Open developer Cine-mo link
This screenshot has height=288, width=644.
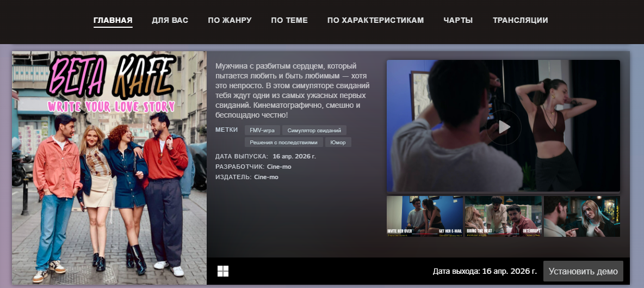[279, 167]
